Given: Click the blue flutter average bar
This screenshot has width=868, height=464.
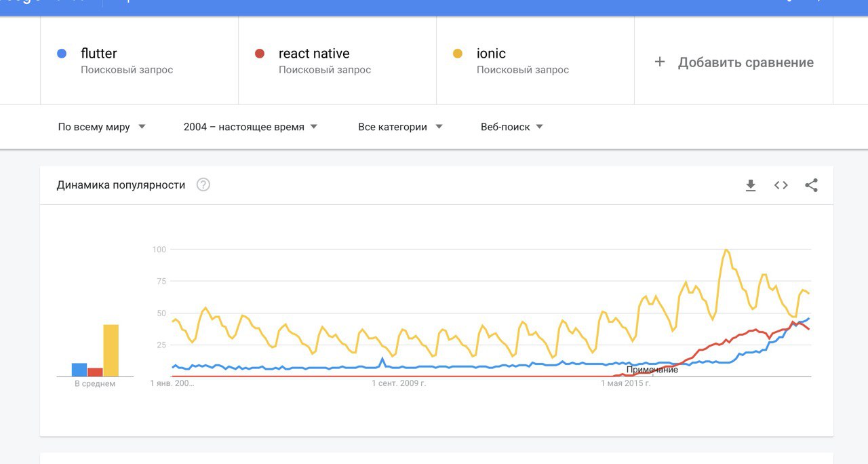Looking at the screenshot, I should 79,370.
